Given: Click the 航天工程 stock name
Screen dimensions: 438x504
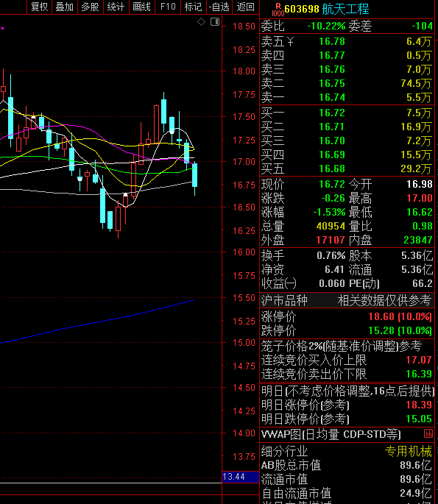Looking at the screenshot, I should click(x=345, y=9).
